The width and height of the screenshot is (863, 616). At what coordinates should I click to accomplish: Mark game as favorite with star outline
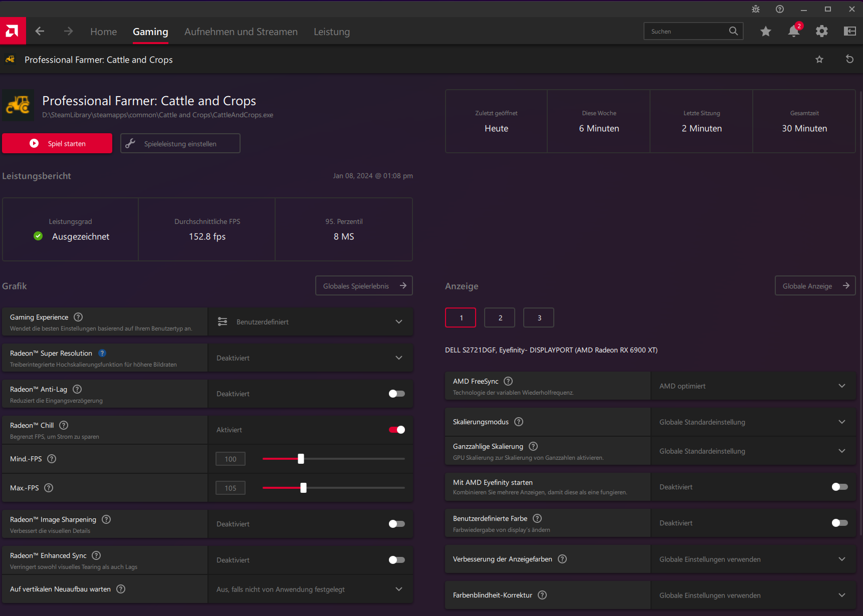click(x=819, y=60)
